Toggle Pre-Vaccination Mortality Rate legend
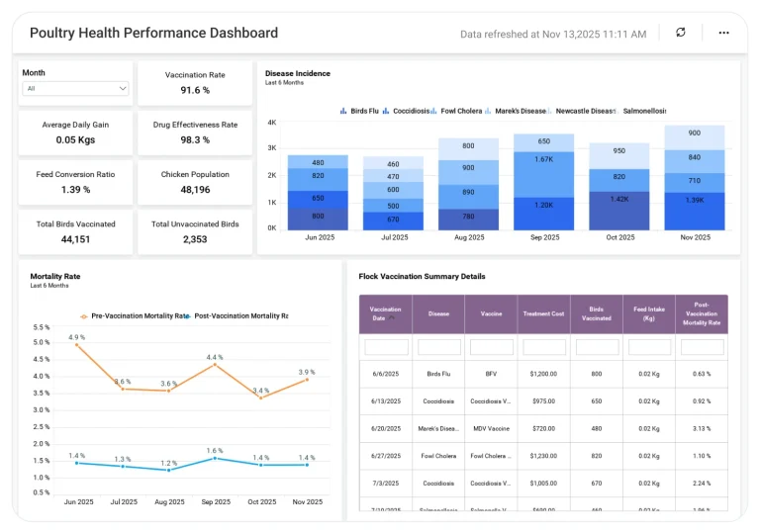 pos(135,315)
